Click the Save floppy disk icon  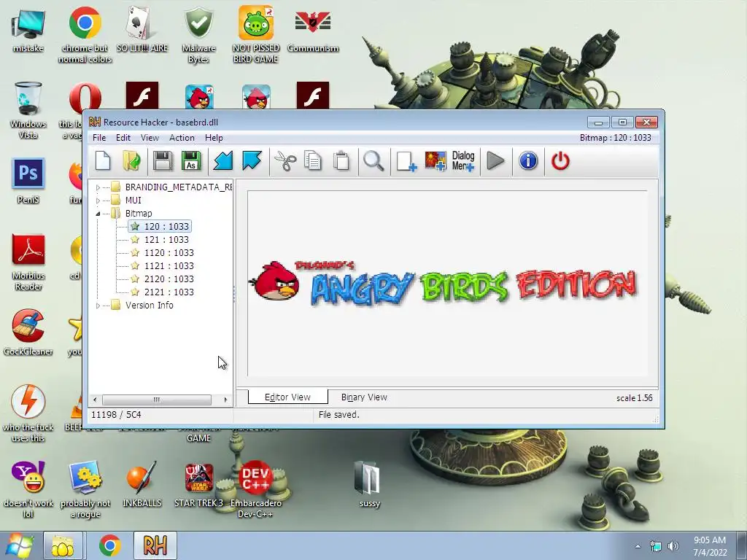tap(163, 161)
